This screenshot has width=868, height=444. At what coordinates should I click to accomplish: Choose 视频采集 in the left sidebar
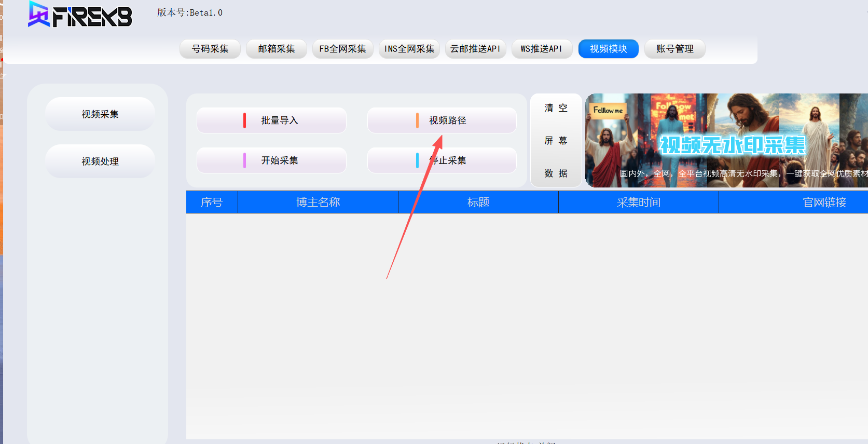click(x=100, y=114)
